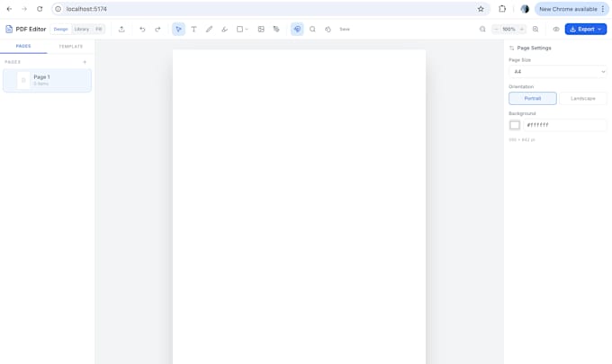The height and width of the screenshot is (364, 612).
Task: Click the Save button
Action: [345, 30]
